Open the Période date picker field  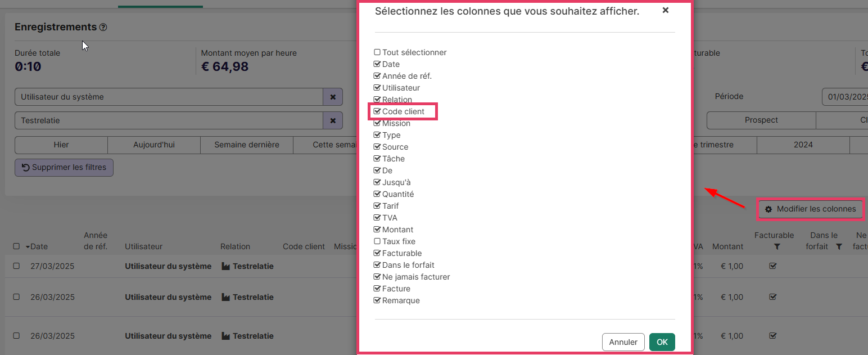coord(844,97)
